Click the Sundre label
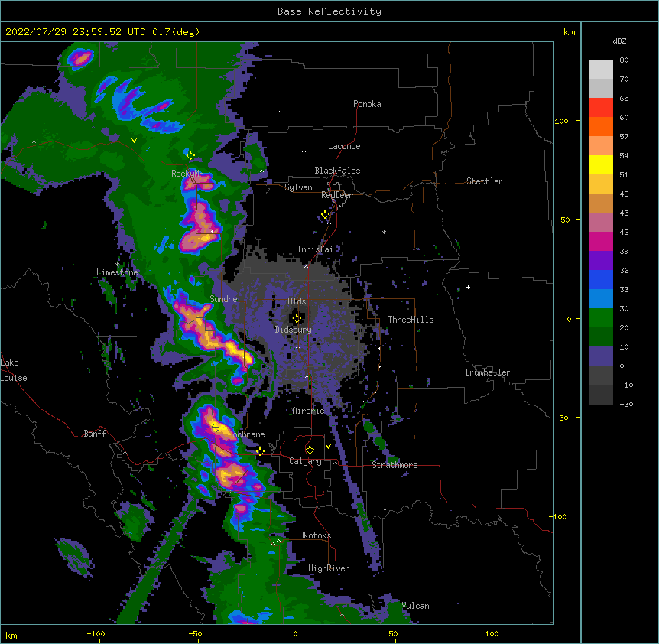This screenshot has width=659, height=644. point(223,299)
